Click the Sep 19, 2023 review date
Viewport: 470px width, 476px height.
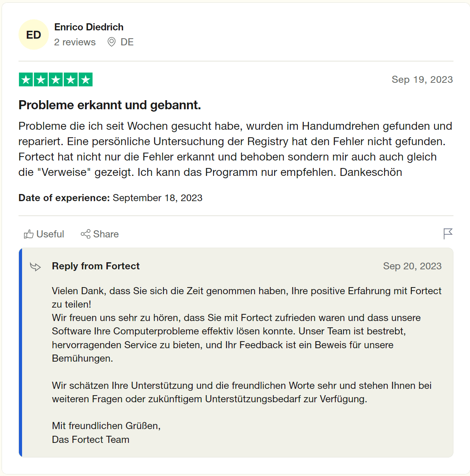pos(422,80)
